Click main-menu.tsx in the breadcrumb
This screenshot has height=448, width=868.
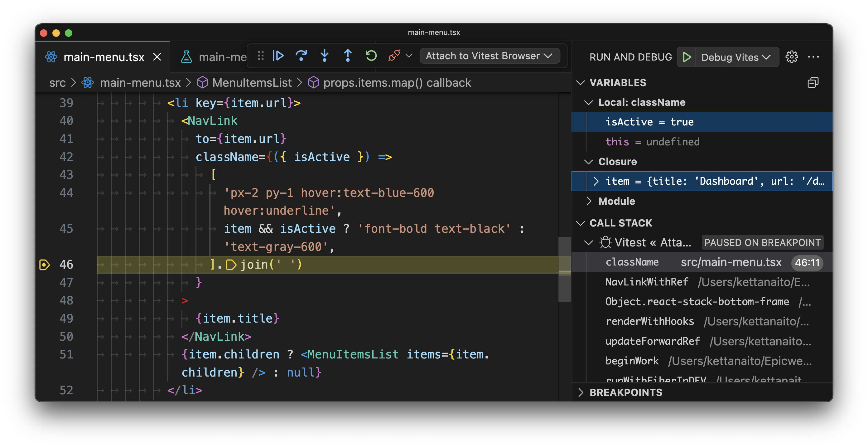tap(140, 83)
